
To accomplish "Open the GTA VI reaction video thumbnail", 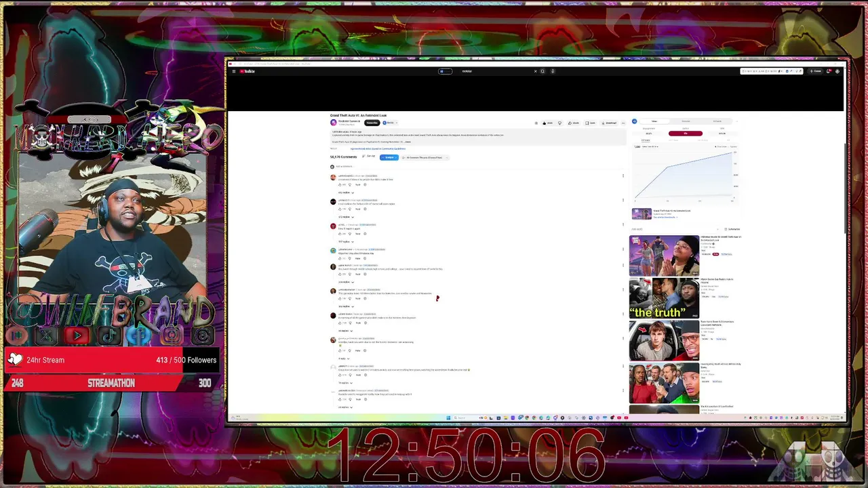I will (664, 256).
